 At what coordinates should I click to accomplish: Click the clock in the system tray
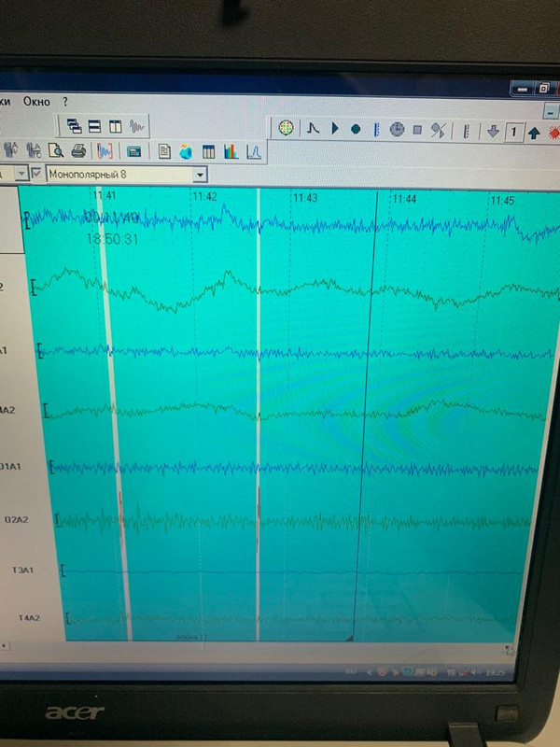pos(496,672)
